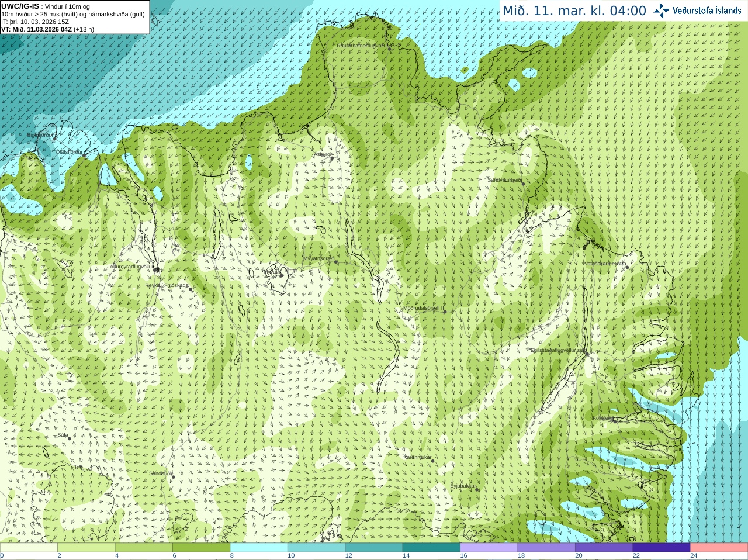Pick the 20–22 m/s violet legend swatch
This screenshot has height=560, width=748.
(604, 548)
